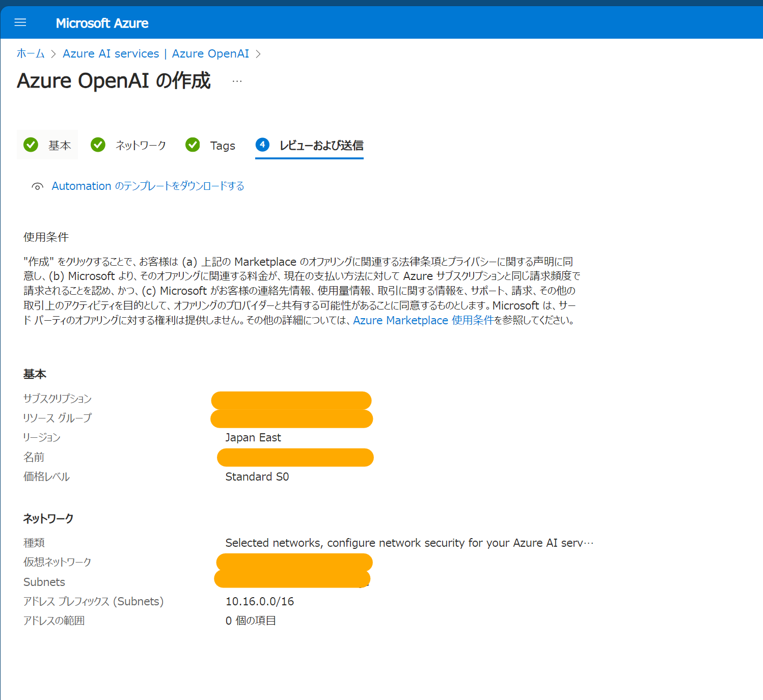Go to ホーム breadcrumb
Viewport: 763px width, 700px height.
[x=31, y=53]
